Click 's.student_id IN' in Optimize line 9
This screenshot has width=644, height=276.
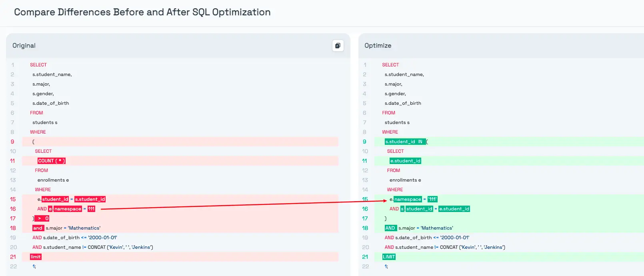coord(405,142)
